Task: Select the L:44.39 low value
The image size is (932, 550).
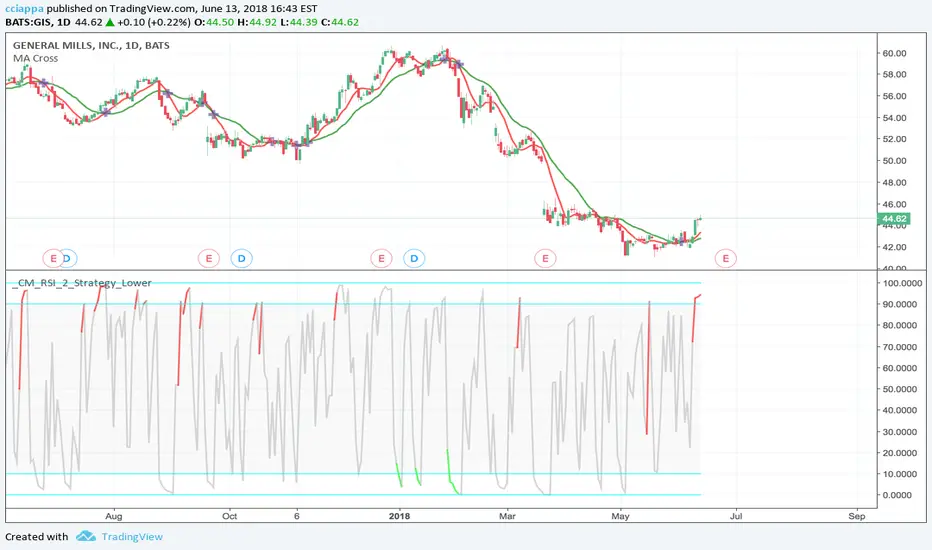Action: pyautogui.click(x=298, y=23)
